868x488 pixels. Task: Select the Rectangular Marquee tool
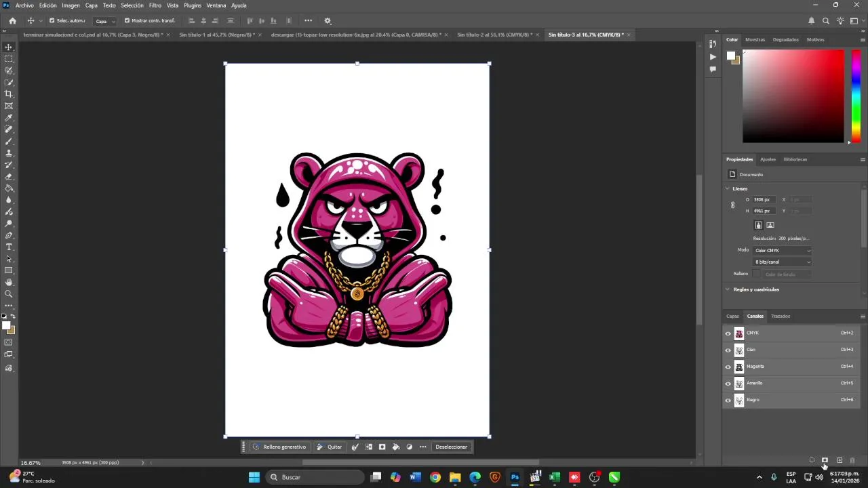click(9, 59)
